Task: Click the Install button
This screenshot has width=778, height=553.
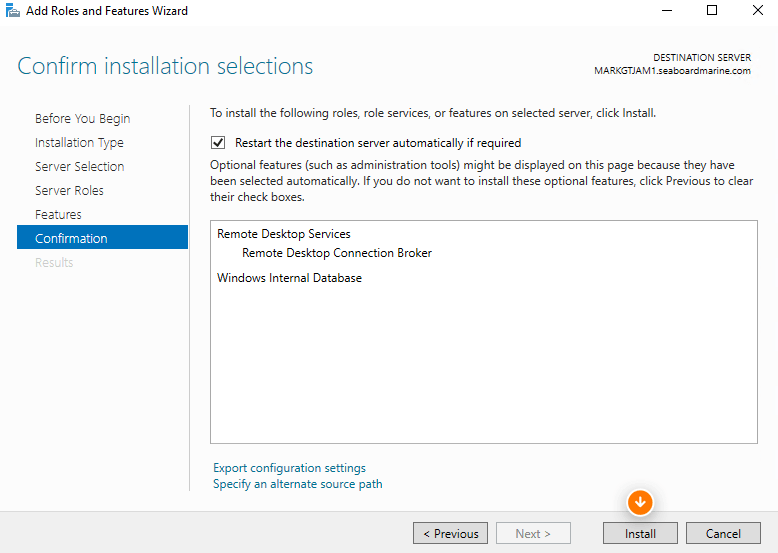Action: click(x=640, y=533)
